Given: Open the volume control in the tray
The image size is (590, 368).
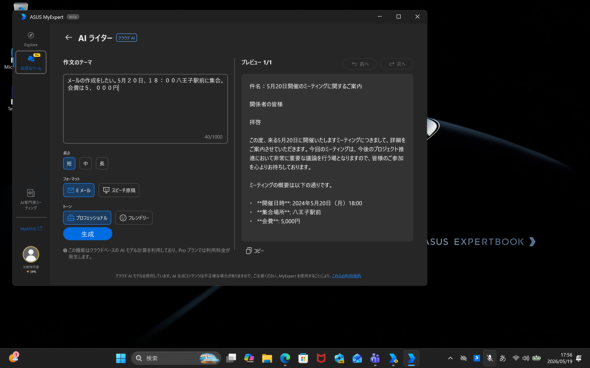Looking at the screenshot, I should click(526, 358).
